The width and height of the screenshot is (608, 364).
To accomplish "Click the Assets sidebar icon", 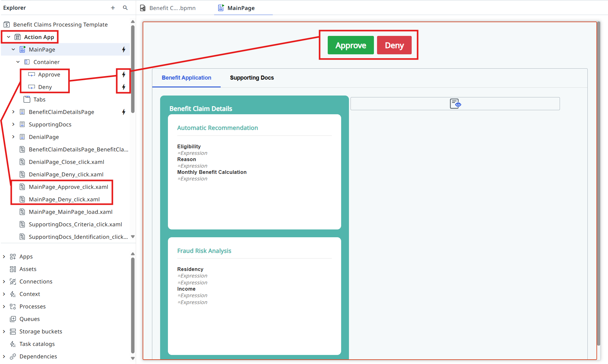I will 13,269.
